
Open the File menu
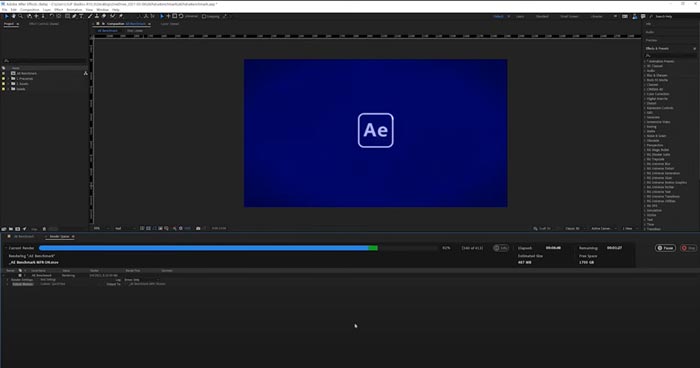point(4,9)
